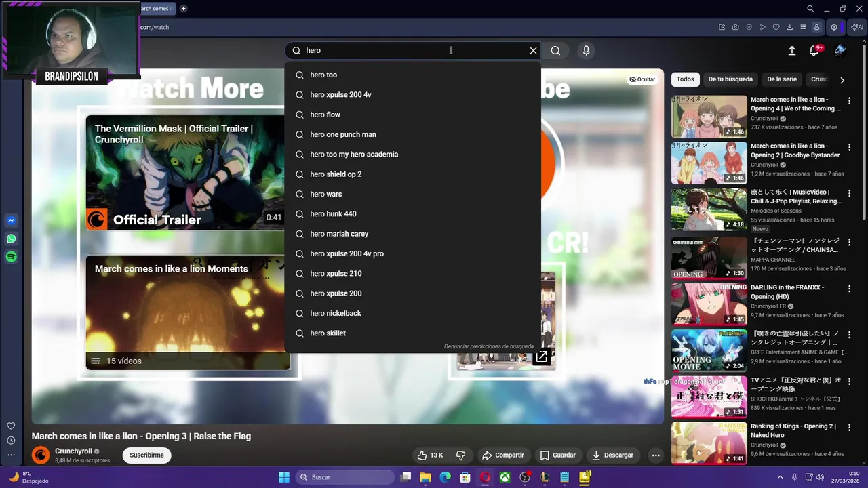Open YouTube upload/create icon
The width and height of the screenshot is (868, 488).
[x=791, y=50]
